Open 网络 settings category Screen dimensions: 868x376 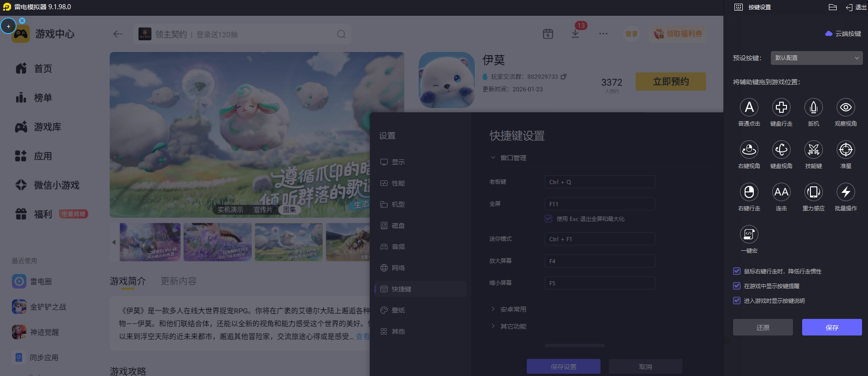[420, 268]
